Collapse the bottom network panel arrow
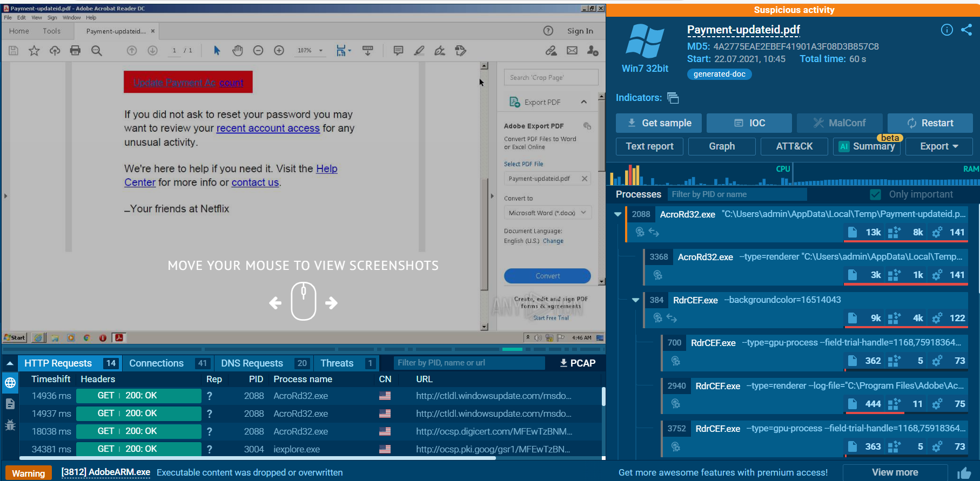 (10, 363)
